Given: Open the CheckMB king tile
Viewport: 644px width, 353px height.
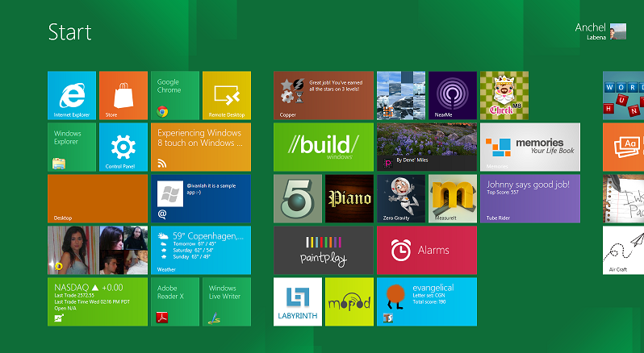Looking at the screenshot, I should click(504, 96).
